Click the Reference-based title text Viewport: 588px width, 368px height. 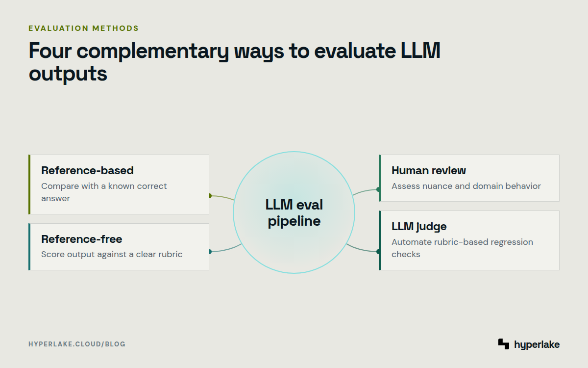point(87,170)
